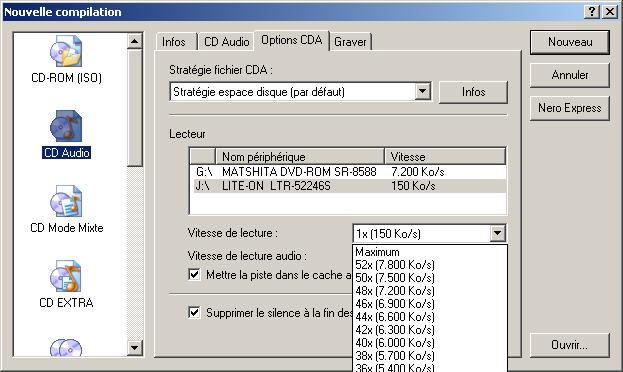Open the Stratégie fichier CDA dropdown arrow
The image size is (623, 372).
pos(423,92)
